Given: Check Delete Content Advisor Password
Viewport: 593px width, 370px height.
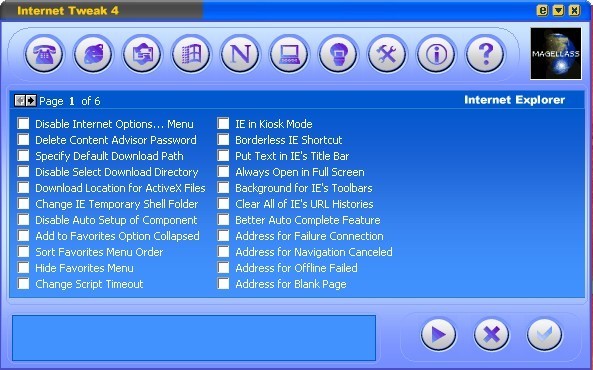Looking at the screenshot, I should [x=23, y=140].
